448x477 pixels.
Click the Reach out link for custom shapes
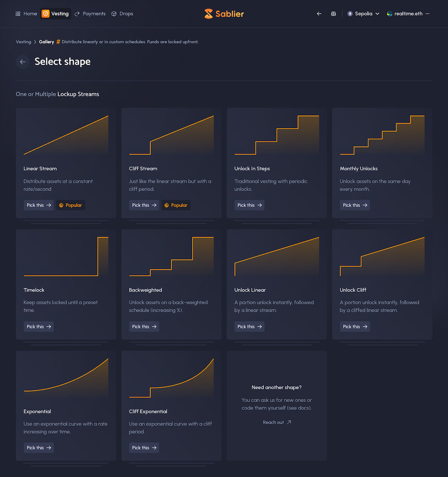click(x=276, y=422)
